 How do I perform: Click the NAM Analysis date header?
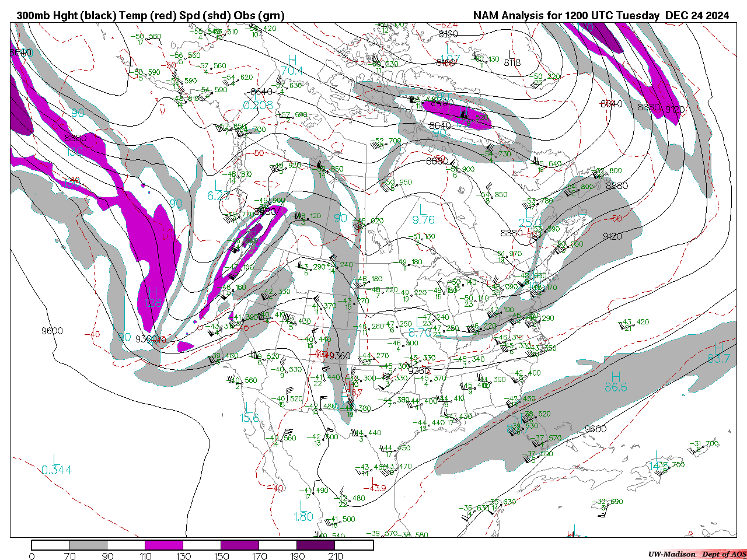[601, 15]
